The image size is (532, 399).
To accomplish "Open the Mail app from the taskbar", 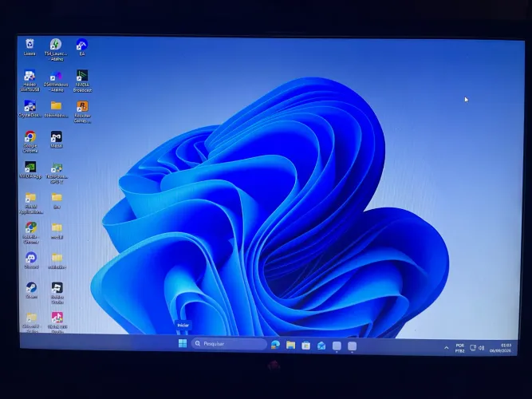I will click(x=321, y=346).
